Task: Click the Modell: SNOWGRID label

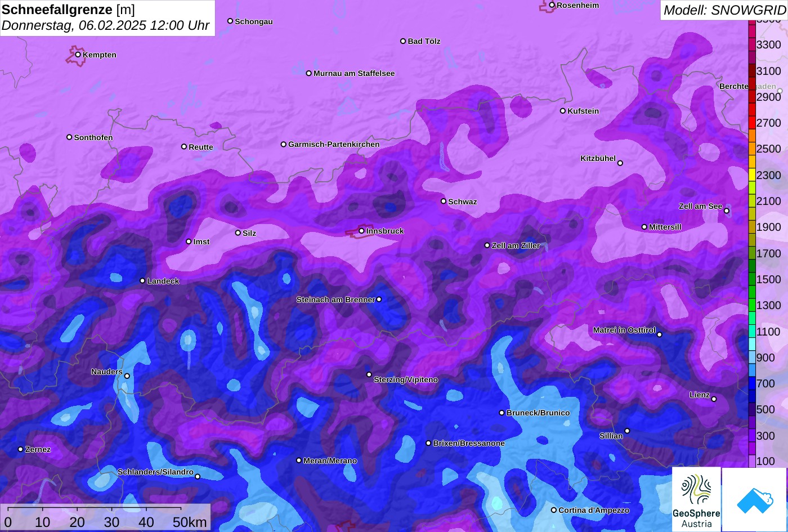Action: [x=724, y=10]
